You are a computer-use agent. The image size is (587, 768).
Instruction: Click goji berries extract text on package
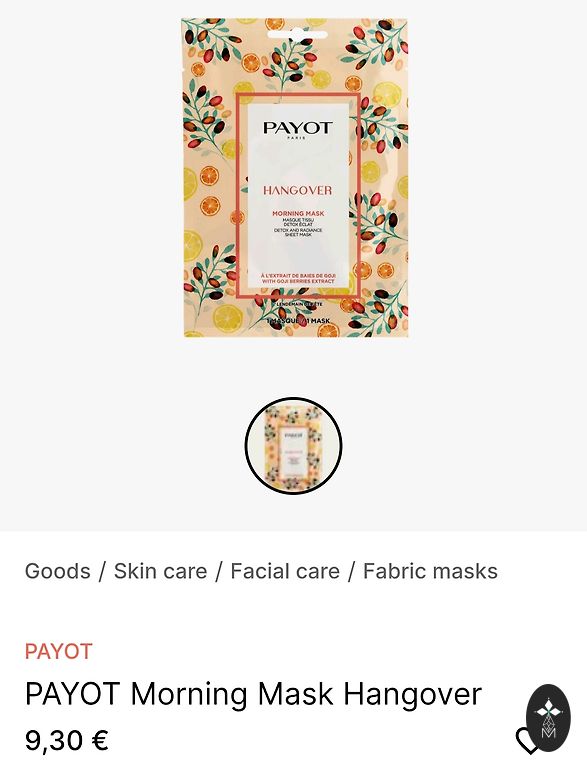[298, 279]
